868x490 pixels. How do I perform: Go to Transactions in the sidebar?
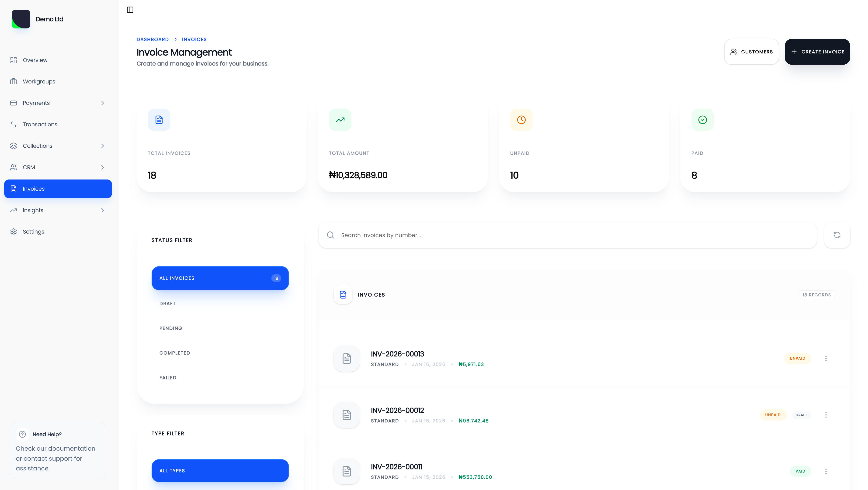[x=40, y=124]
